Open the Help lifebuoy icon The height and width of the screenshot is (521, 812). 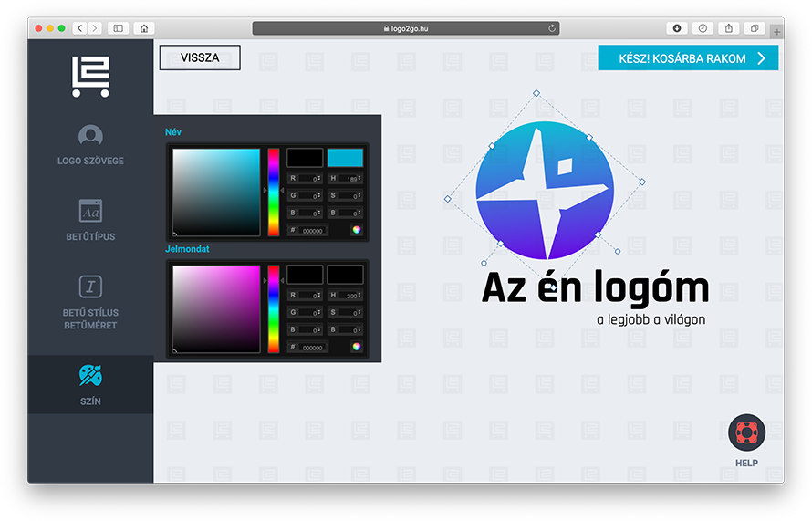coord(746,432)
